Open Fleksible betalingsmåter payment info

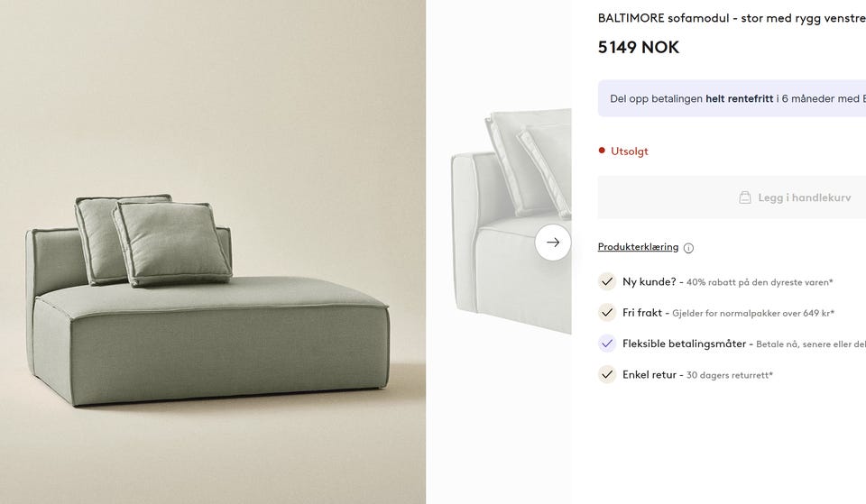pyautogui.click(x=744, y=344)
